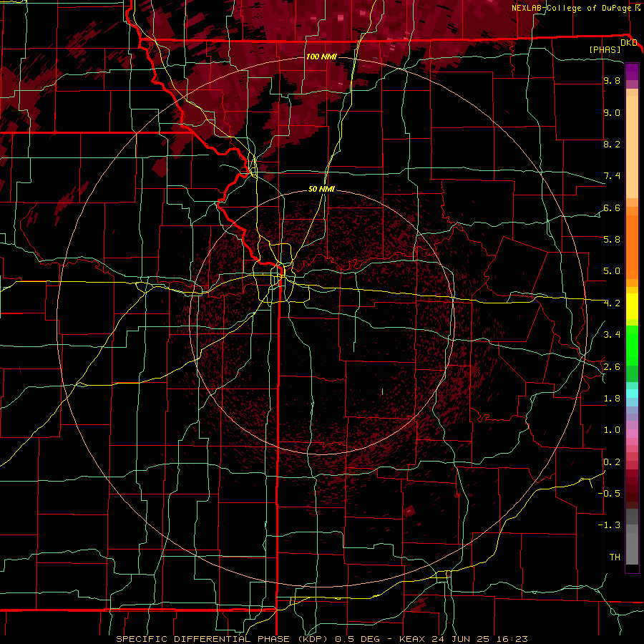
Task: Pick the bright yellow segment near 4.2
Action: 632,306
